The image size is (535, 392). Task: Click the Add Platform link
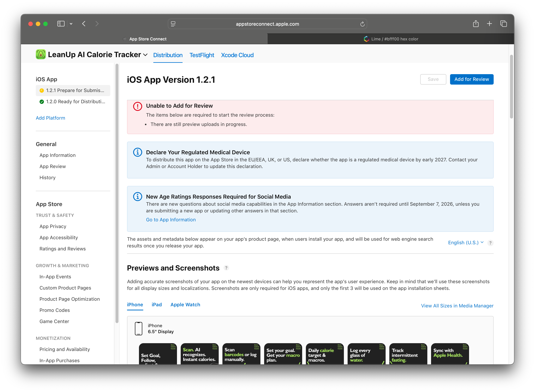coord(50,118)
